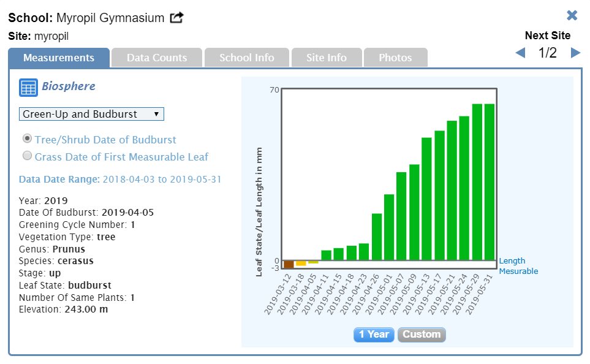The image size is (590, 364).
Task: Click the Custom date range button
Action: (x=422, y=334)
